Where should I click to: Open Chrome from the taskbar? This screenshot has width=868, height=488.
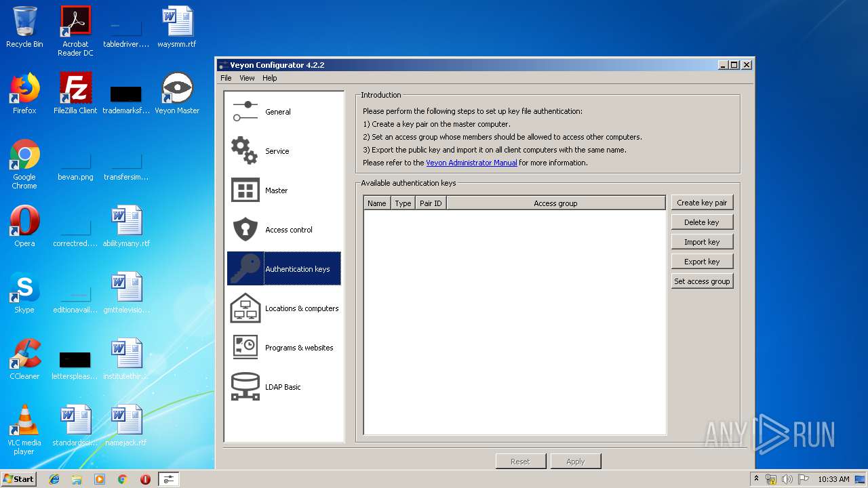coord(122,479)
